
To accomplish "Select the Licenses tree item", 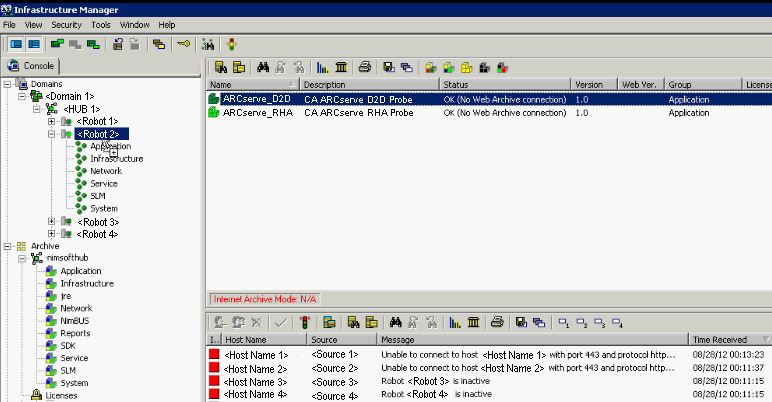I will [x=61, y=396].
